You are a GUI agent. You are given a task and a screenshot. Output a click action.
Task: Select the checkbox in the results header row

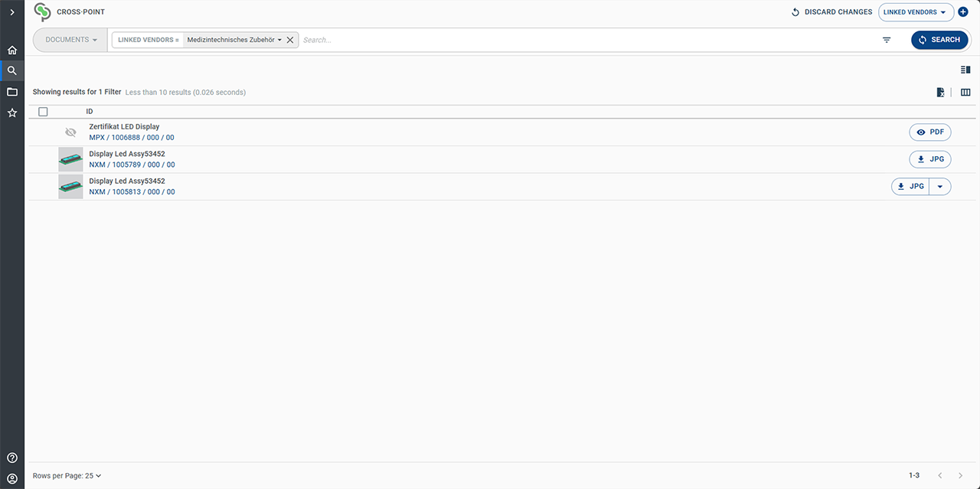[43, 111]
